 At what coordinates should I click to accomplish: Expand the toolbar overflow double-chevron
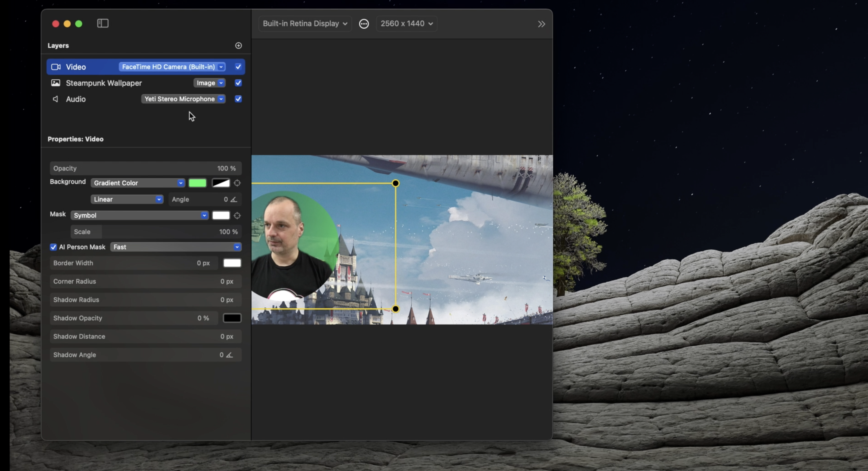coord(541,24)
